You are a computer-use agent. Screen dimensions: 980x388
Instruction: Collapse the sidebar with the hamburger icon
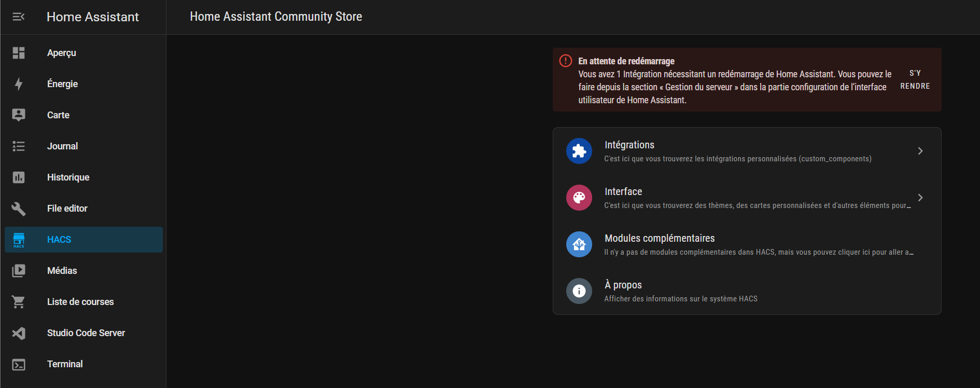19,17
